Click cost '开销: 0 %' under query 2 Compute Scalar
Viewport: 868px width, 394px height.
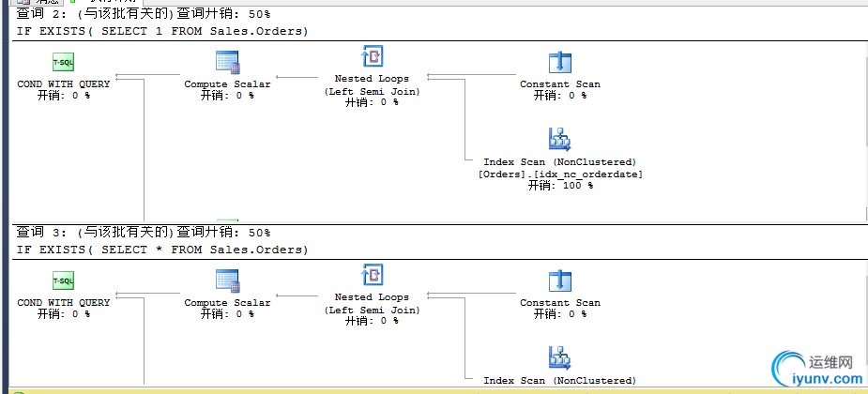click(x=227, y=95)
